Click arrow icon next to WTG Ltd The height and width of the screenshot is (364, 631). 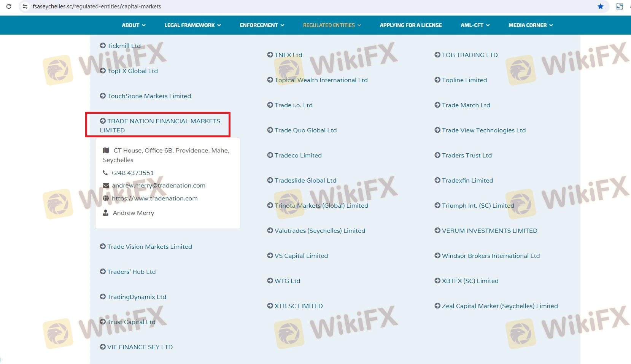[270, 281]
